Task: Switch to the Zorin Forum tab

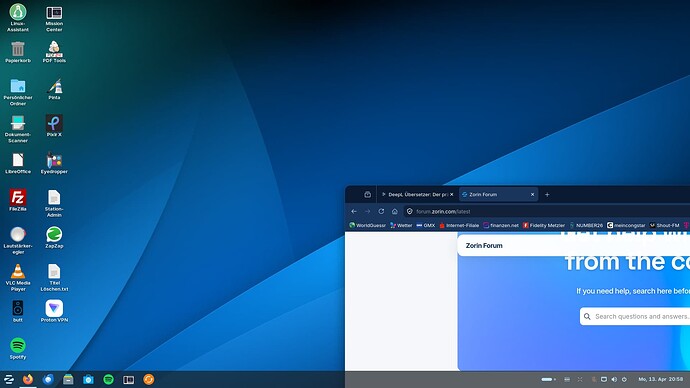Action: tap(498, 194)
